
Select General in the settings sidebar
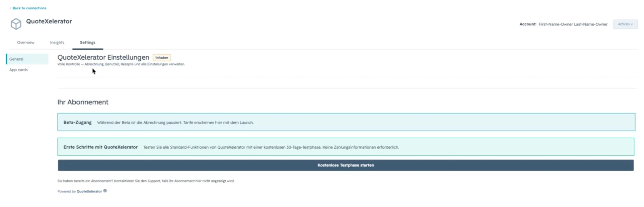coord(27,59)
